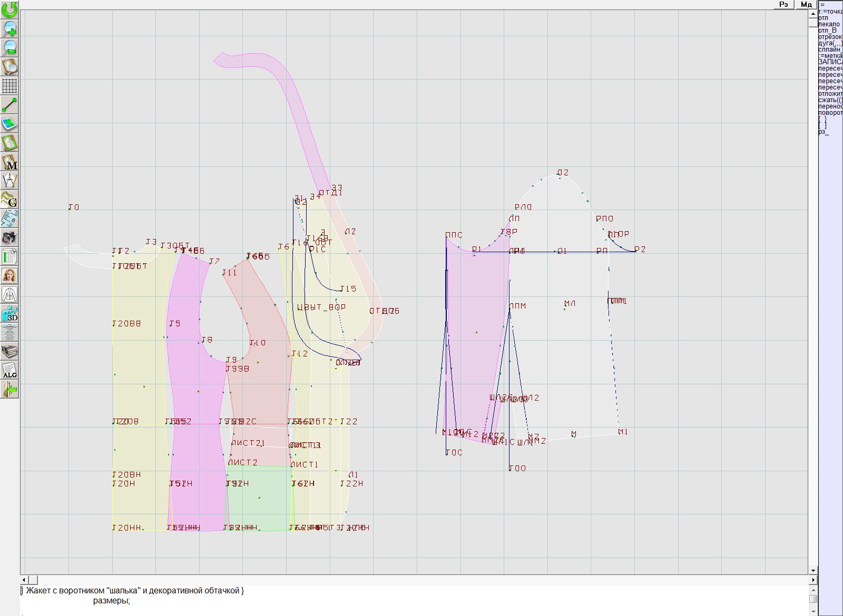Select 'сплайн' in the command list
Viewport: 843px width, 616px height.
[x=829, y=49]
